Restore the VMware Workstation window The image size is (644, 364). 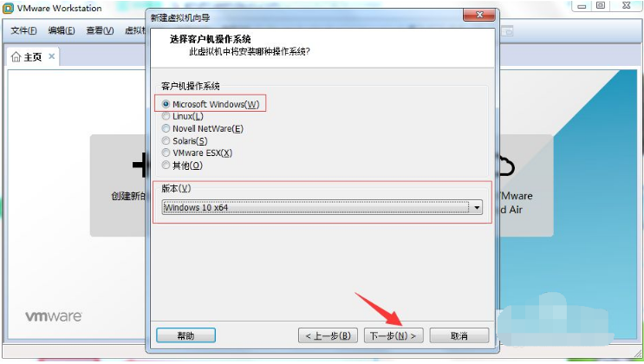tap(601, 5)
